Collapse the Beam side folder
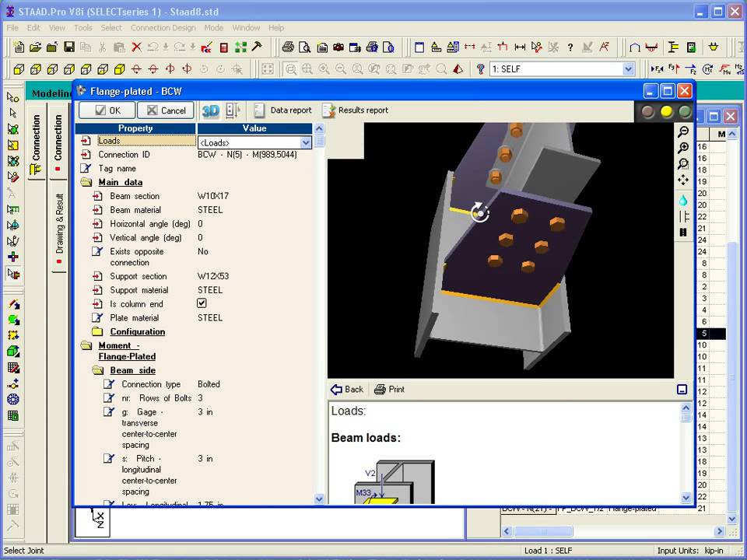Image resolution: width=747 pixels, height=560 pixels. [x=98, y=370]
